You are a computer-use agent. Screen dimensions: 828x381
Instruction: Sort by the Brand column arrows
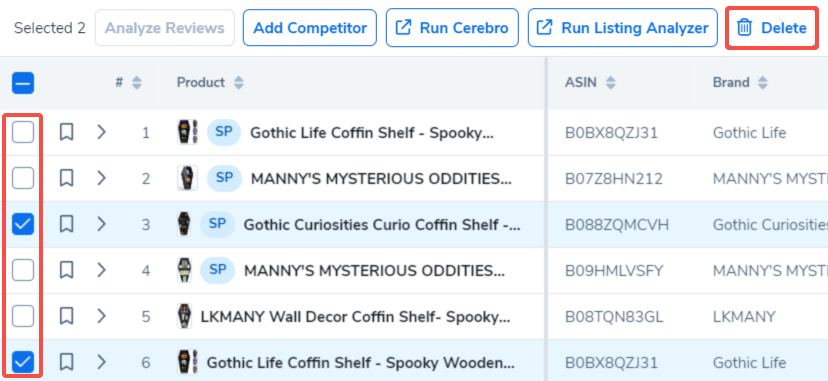point(762,83)
